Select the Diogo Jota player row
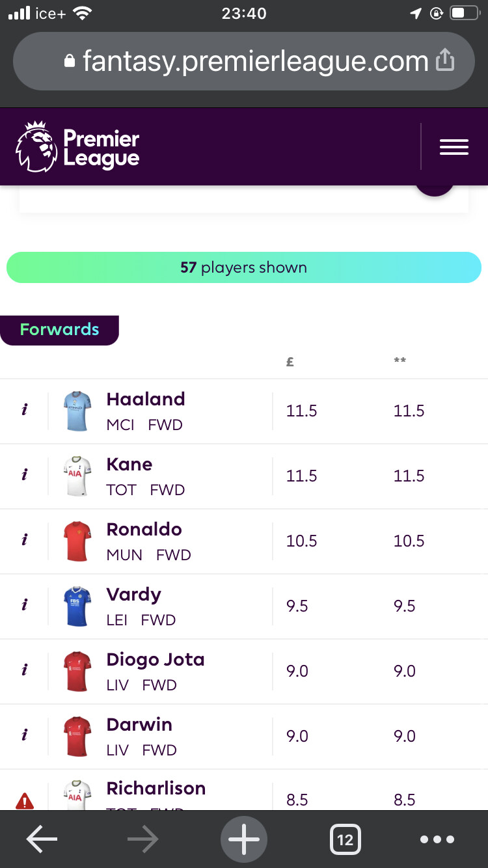Viewport: 488px width, 868px height. [x=244, y=671]
